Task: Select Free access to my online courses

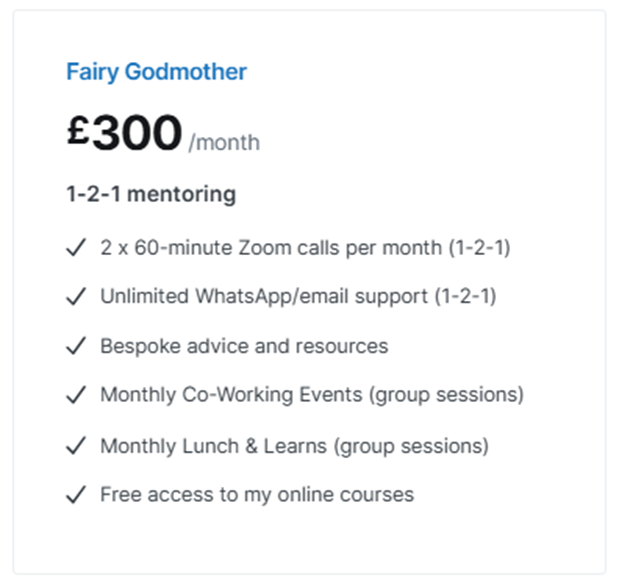Action: (257, 495)
